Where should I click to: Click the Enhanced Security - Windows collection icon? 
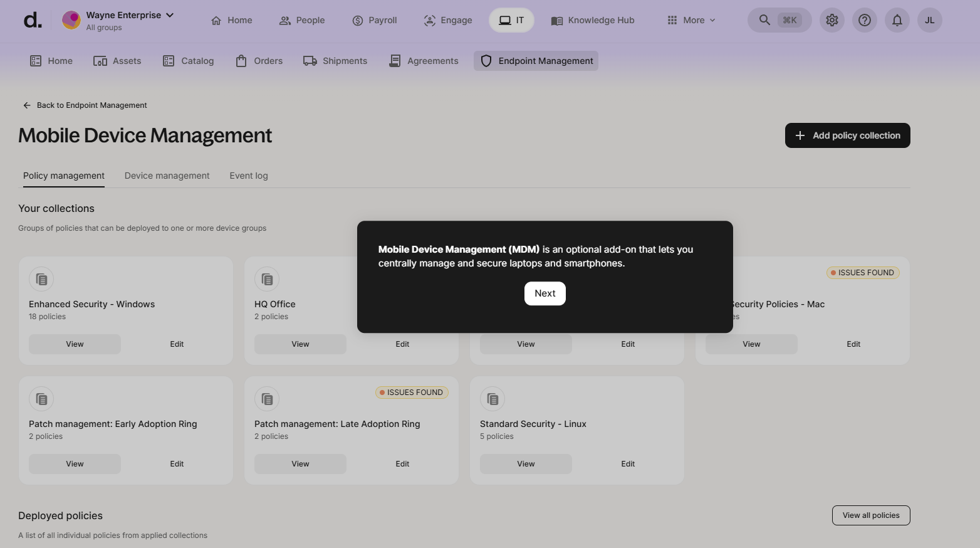pyautogui.click(x=41, y=279)
